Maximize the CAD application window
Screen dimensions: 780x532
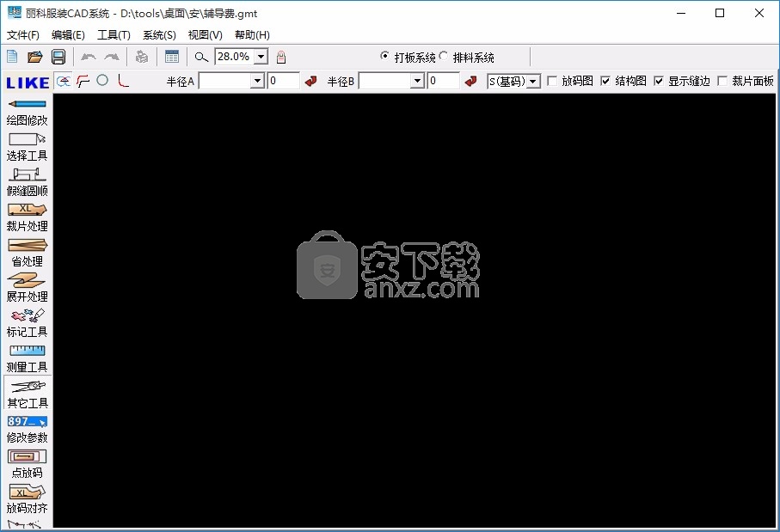[x=720, y=13]
